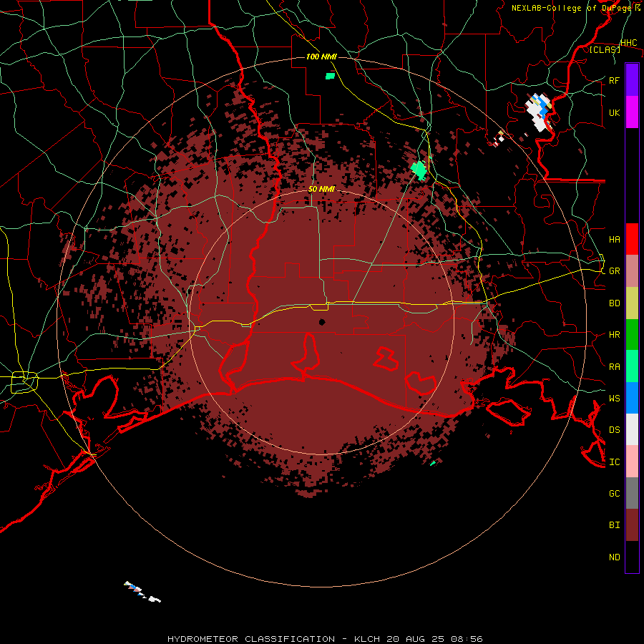The height and width of the screenshot is (644, 644).
Task: Click the DS legend label
Action: (x=614, y=429)
